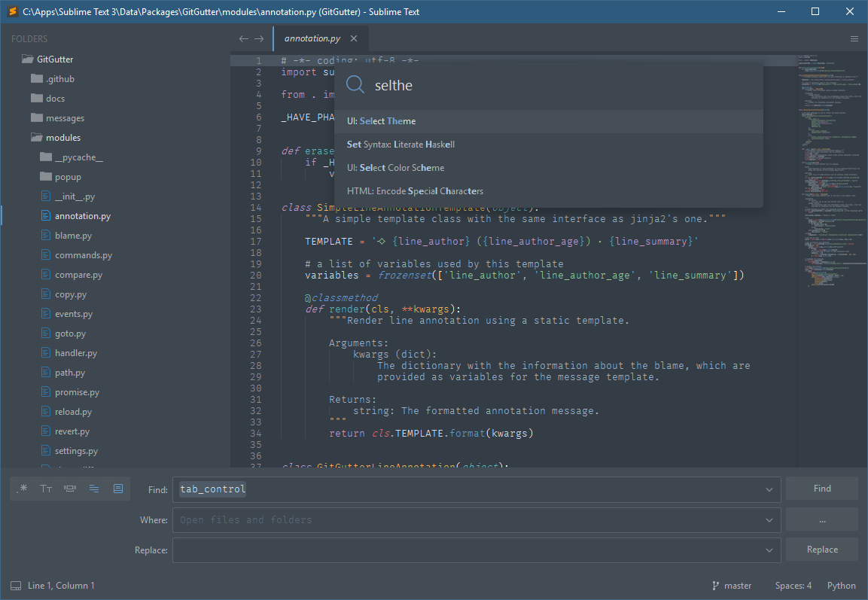This screenshot has height=600, width=868.
Task: Focus the Find input field
Action: pyautogui.click(x=477, y=490)
